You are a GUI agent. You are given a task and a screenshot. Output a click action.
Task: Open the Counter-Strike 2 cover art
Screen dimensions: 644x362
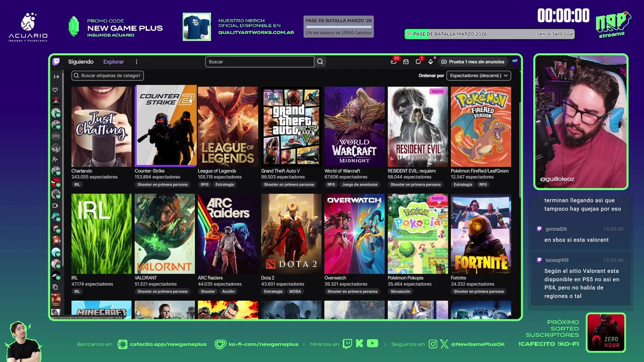click(x=166, y=126)
